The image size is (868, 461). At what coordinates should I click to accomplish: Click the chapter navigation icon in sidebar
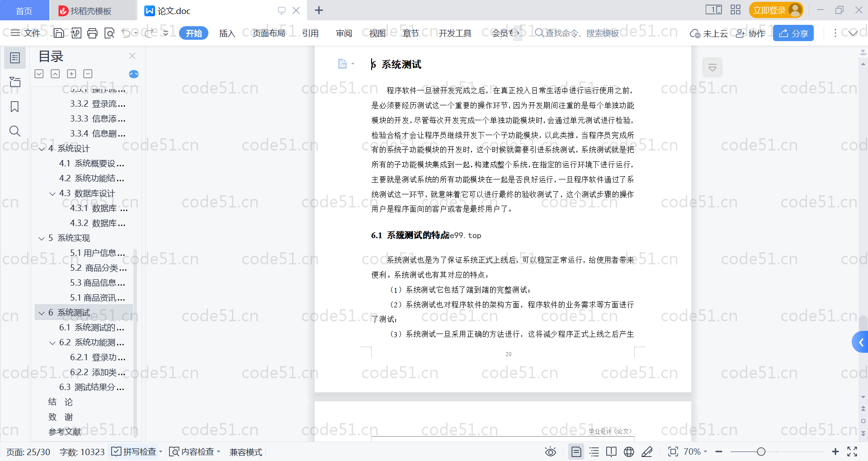[x=15, y=82]
